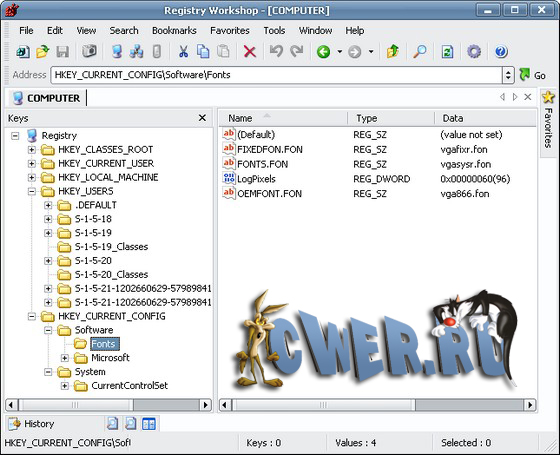Click the Cut scissors icon

[183, 52]
